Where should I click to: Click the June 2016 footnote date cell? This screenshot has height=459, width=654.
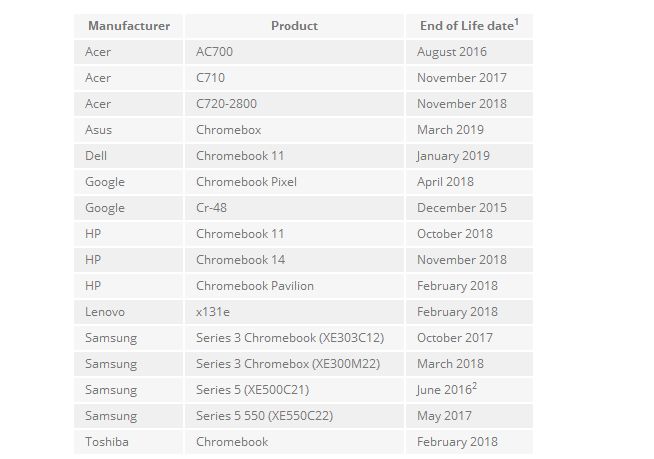click(469, 390)
